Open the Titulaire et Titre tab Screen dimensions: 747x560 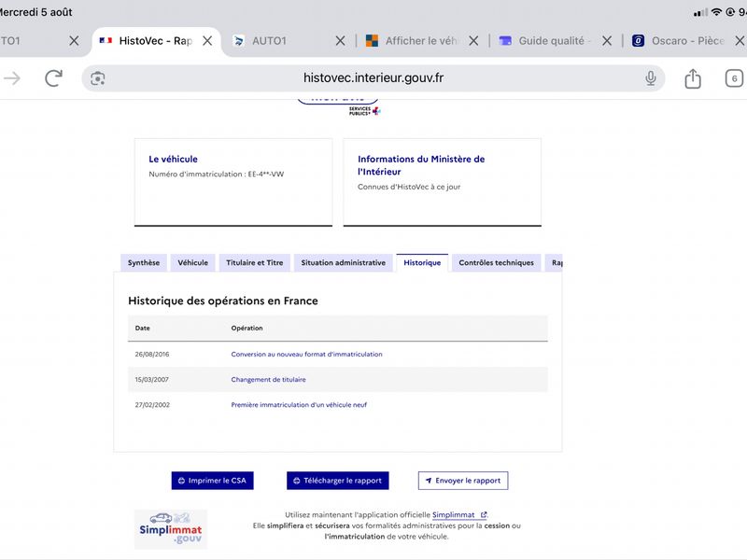[254, 263]
